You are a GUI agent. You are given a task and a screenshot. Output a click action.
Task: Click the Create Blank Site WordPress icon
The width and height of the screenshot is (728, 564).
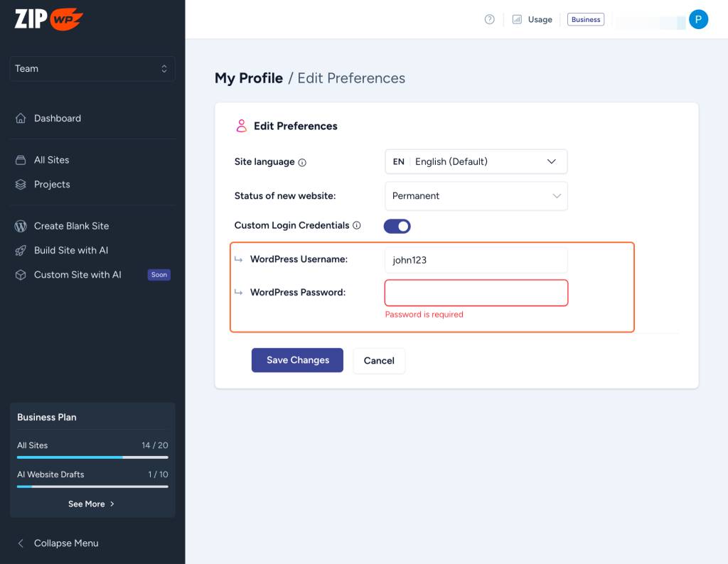point(21,226)
